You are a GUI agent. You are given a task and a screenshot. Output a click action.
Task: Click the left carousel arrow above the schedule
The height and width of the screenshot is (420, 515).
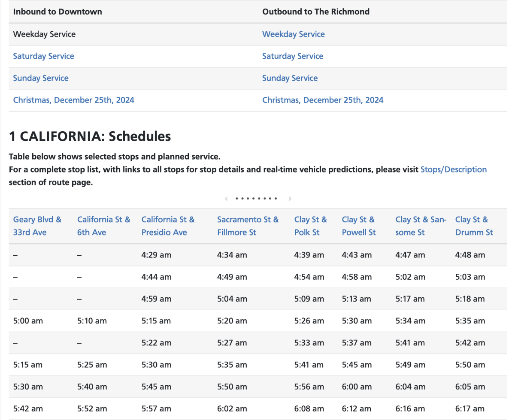(226, 198)
